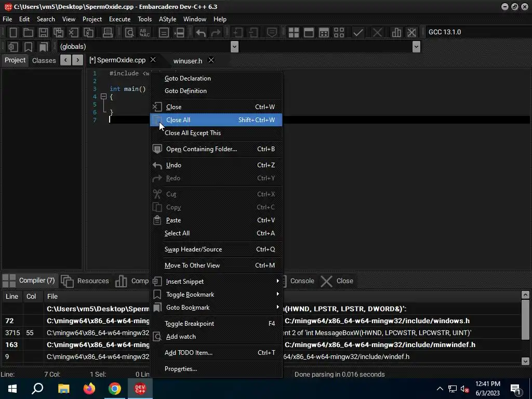Select the Compiler (7) bottom tab
The image size is (532, 399).
coord(29,281)
